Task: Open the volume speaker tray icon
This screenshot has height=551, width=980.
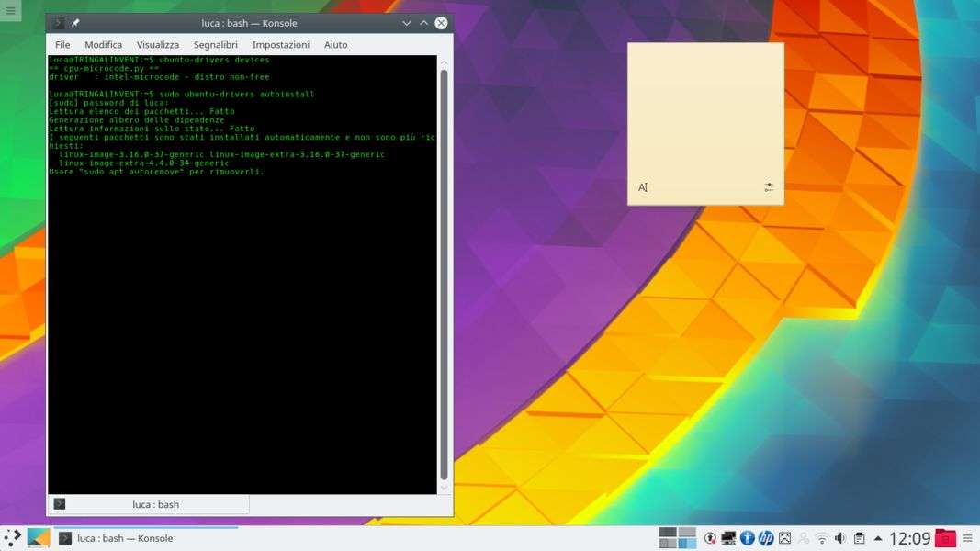Action: coord(839,538)
